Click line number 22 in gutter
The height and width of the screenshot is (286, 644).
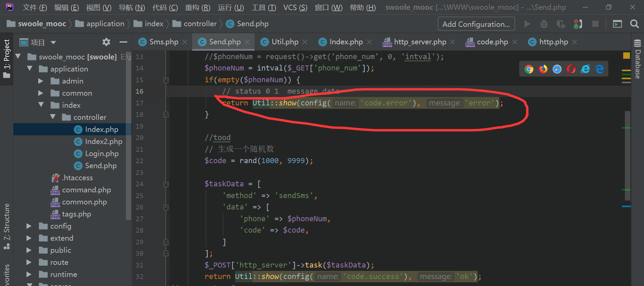[140, 161]
